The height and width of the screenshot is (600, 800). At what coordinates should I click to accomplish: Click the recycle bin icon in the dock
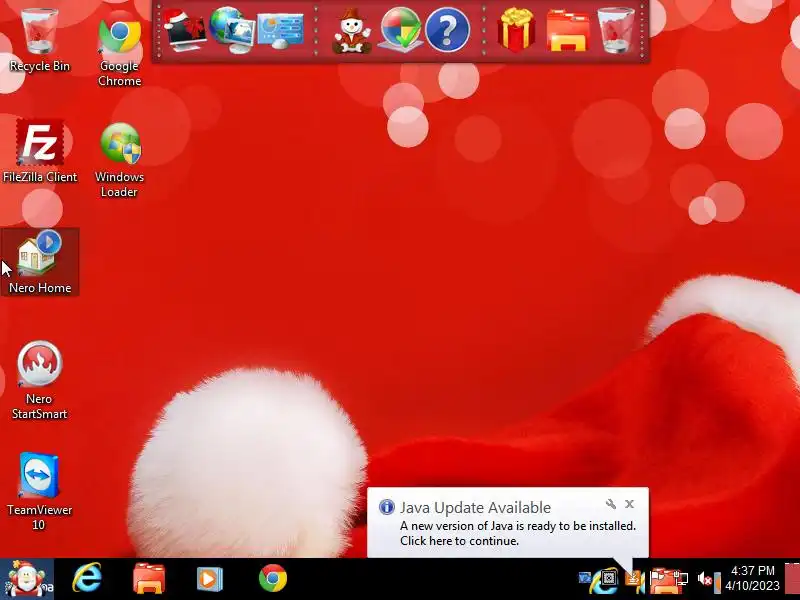click(616, 31)
